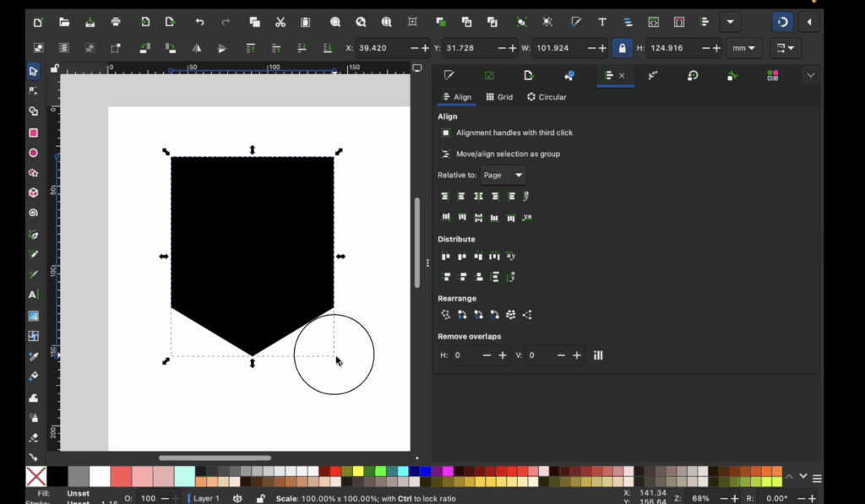Viewport: 865px width, 504px height.
Task: Switch to the Grid tab
Action: [x=499, y=97]
